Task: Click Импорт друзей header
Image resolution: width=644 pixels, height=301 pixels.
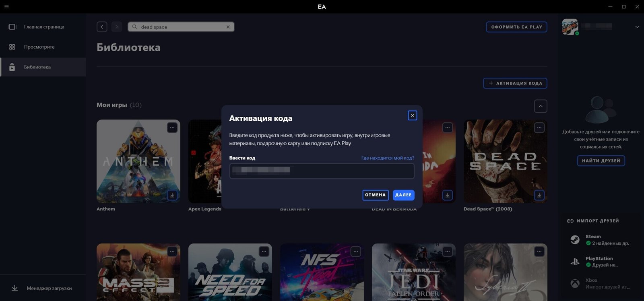Action: click(593, 221)
